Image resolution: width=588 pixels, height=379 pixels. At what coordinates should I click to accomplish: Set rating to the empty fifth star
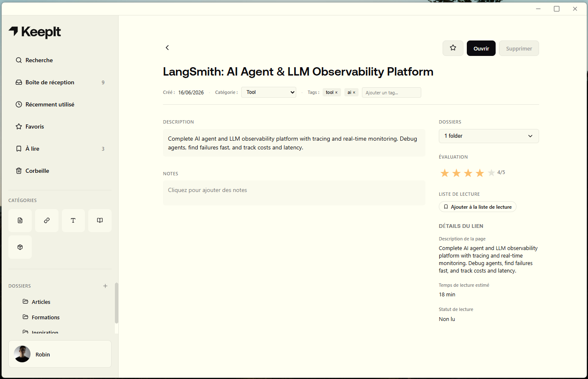point(491,173)
